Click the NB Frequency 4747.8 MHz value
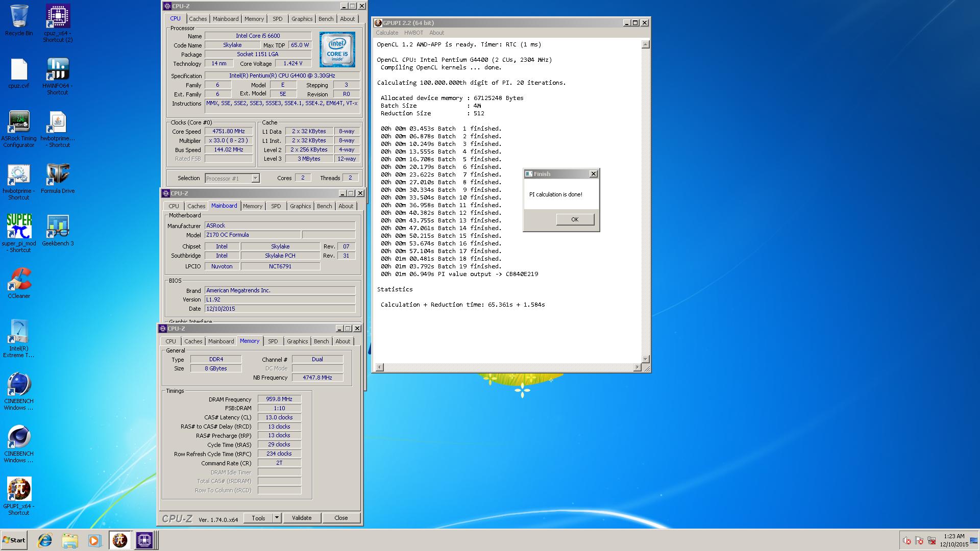This screenshot has height=551, width=980. point(317,378)
